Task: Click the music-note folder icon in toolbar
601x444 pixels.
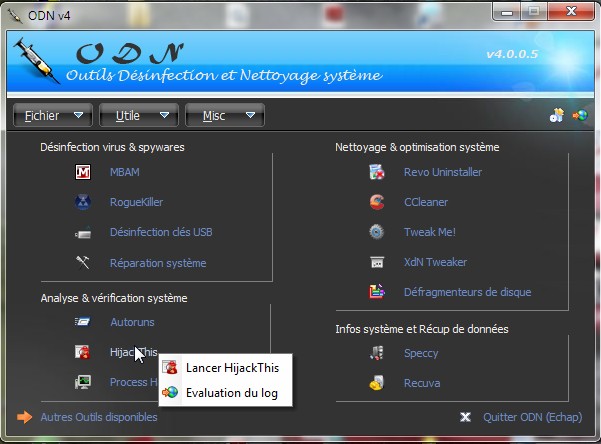Action: [557, 115]
